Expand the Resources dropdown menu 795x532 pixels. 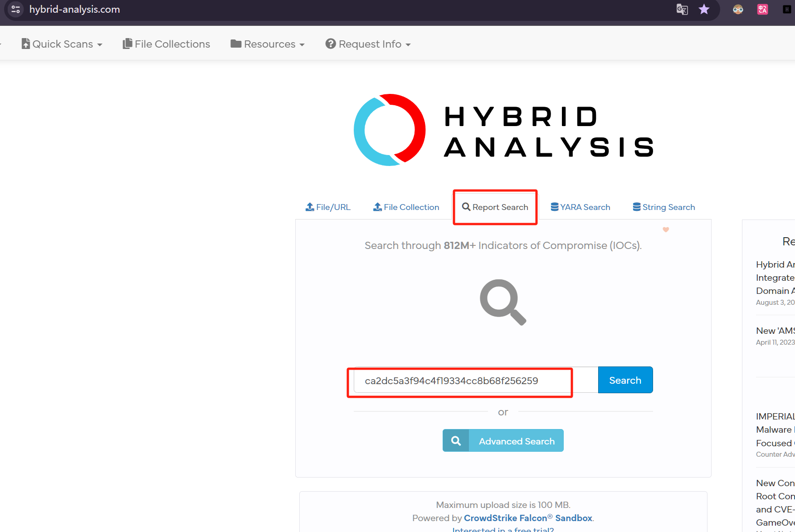coord(268,44)
